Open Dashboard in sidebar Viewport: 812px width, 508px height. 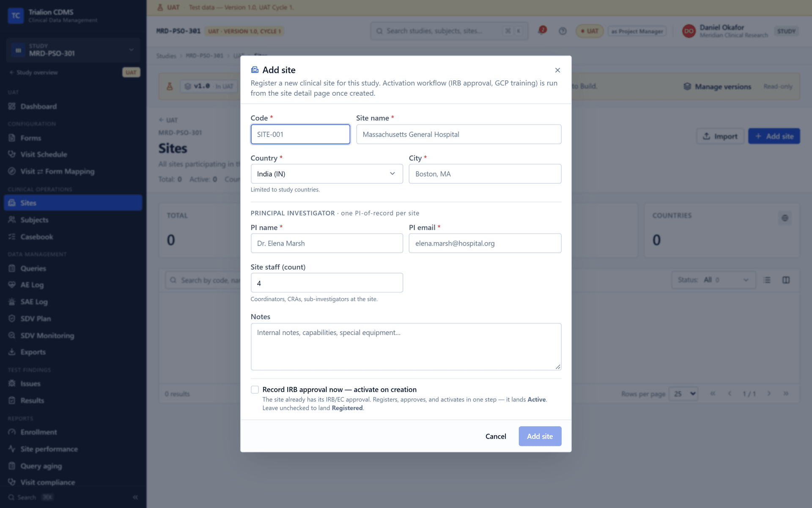(x=73, y=107)
